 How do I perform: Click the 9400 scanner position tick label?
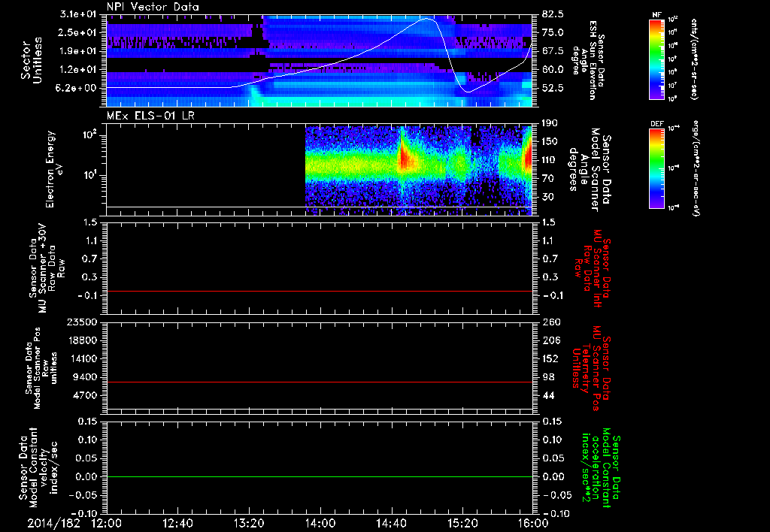[86, 377]
